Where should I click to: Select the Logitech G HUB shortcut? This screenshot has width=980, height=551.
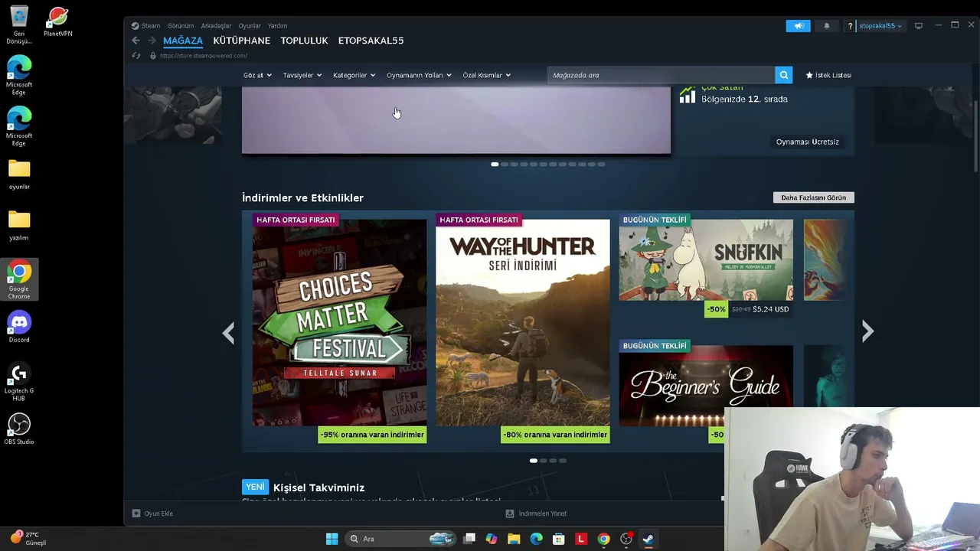[19, 382]
